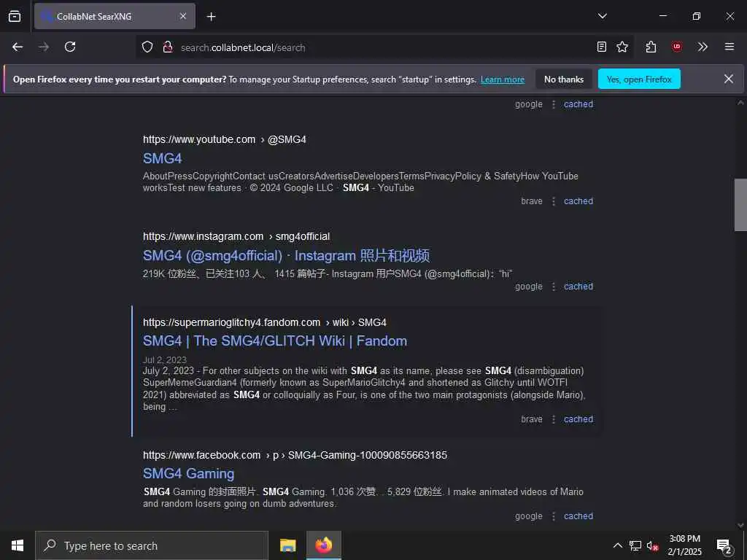The height and width of the screenshot is (560, 747).
Task: Open options dots for Facebook result
Action: (x=554, y=516)
